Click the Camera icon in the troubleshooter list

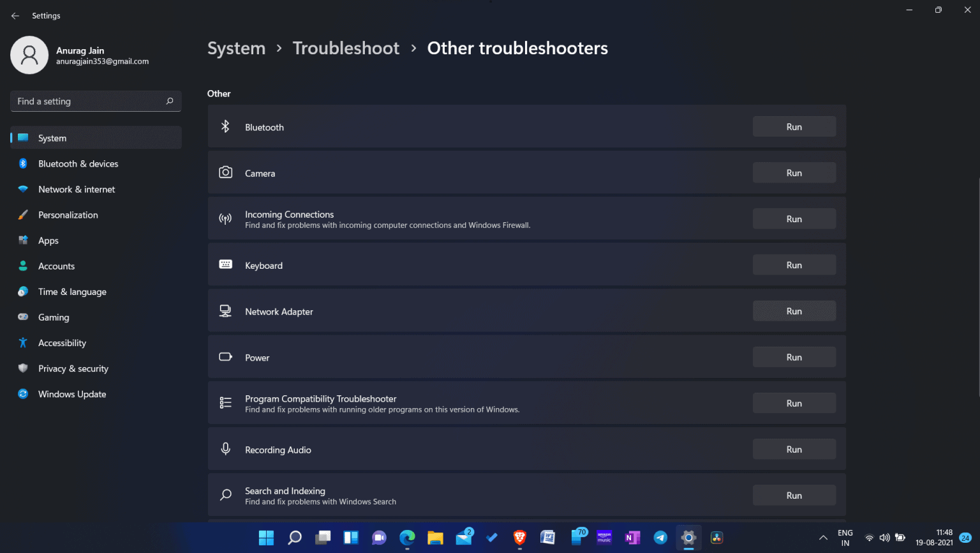[x=225, y=172]
